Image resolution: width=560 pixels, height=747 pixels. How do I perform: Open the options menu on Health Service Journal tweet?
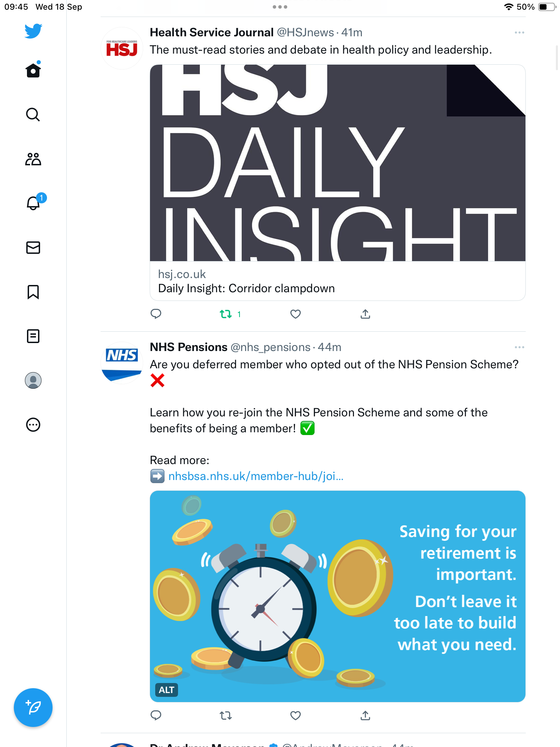click(x=519, y=33)
